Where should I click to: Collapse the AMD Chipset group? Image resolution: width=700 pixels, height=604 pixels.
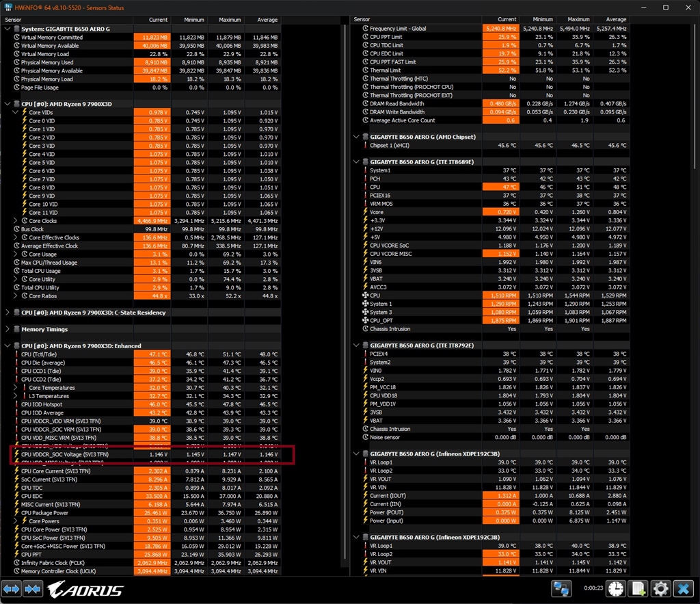click(356, 137)
